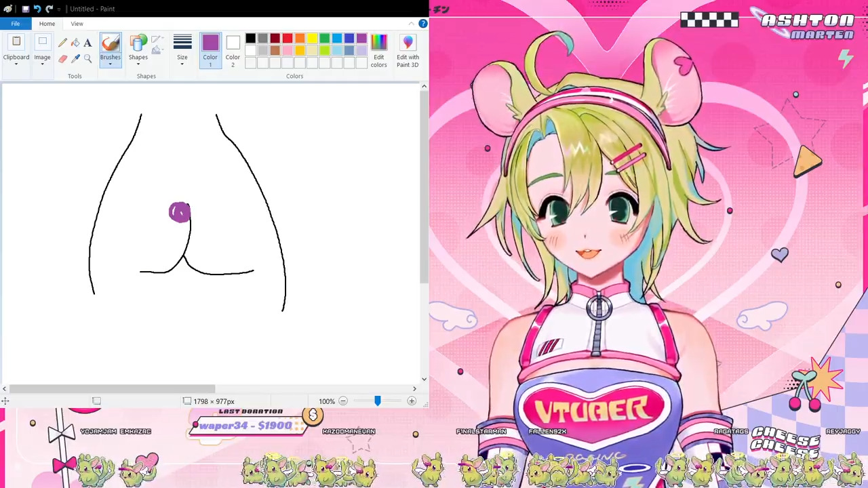Pick the lime color swatch
The image size is (868, 488).
pos(325,51)
